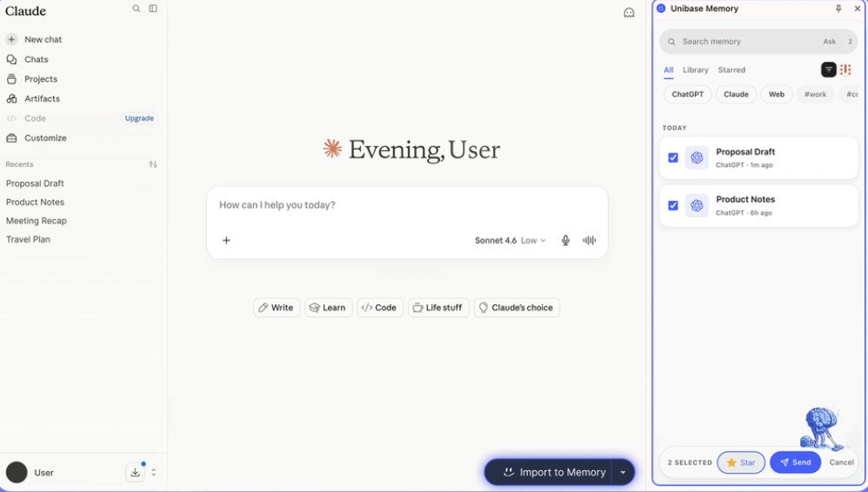Viewport: 868px width, 492px height.
Task: Switch to the Starred tab
Action: click(731, 70)
